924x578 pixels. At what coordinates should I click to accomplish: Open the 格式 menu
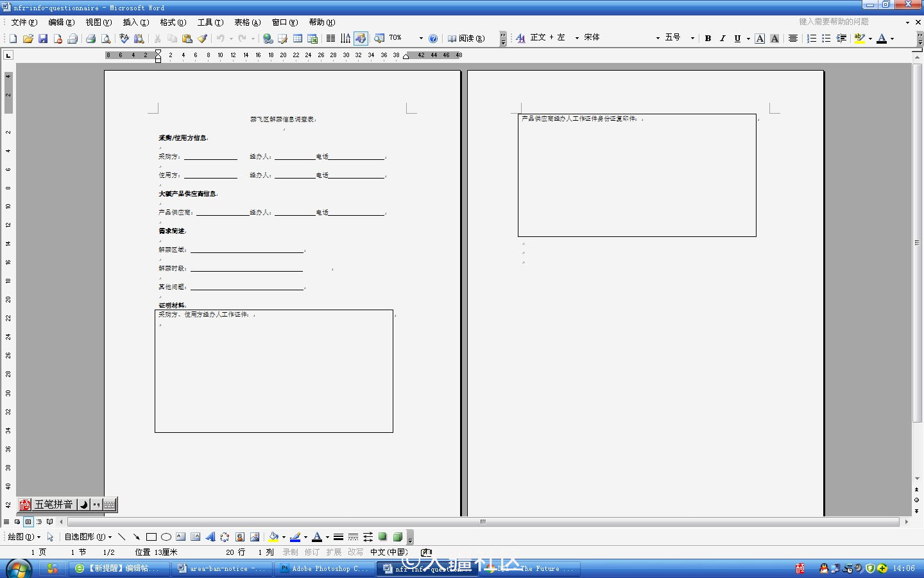pyautogui.click(x=173, y=22)
